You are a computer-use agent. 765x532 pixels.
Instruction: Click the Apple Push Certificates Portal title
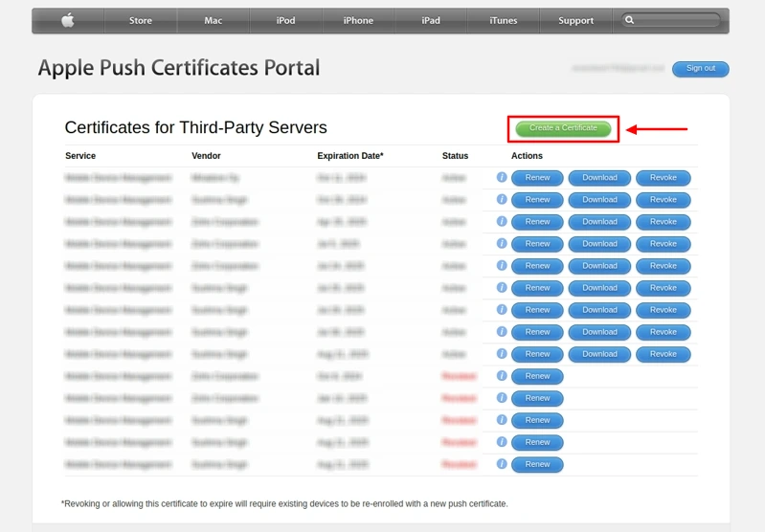point(179,68)
